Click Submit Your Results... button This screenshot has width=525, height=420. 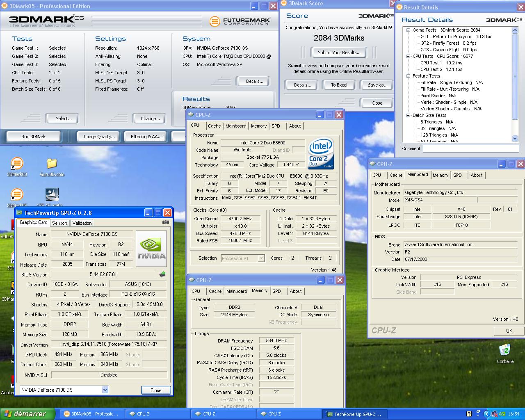pyautogui.click(x=339, y=52)
